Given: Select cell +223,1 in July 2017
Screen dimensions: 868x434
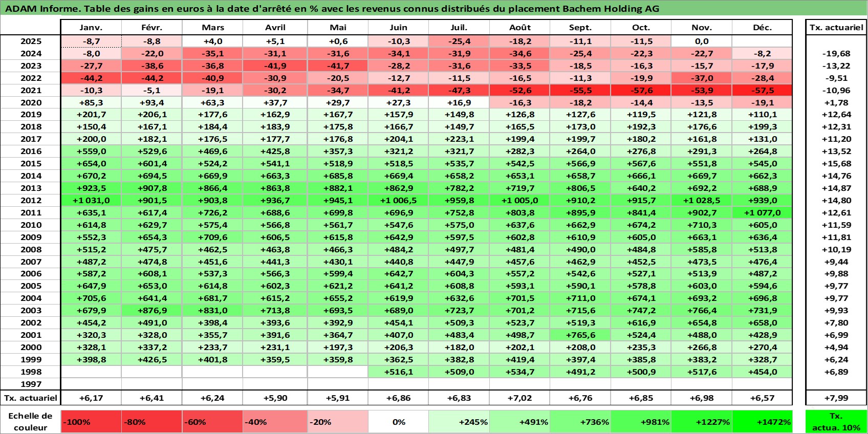Looking at the screenshot, I should (459, 139).
